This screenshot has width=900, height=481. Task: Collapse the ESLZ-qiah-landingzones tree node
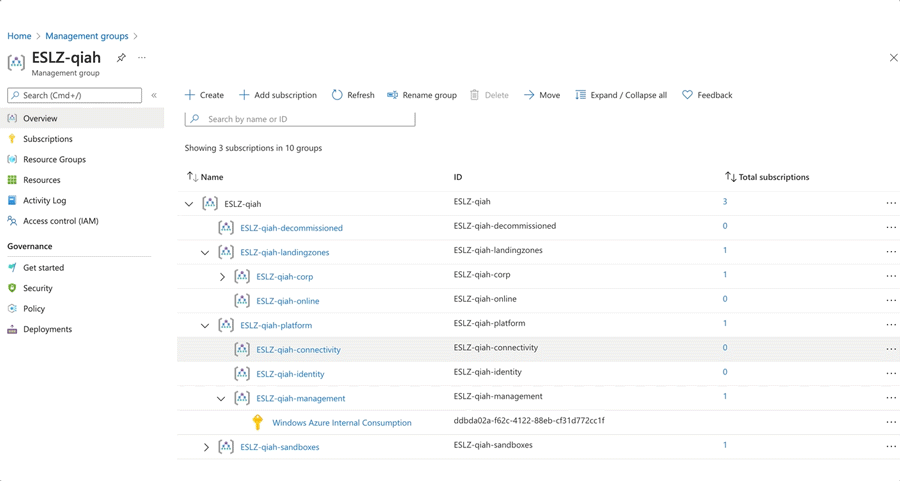[x=205, y=253]
